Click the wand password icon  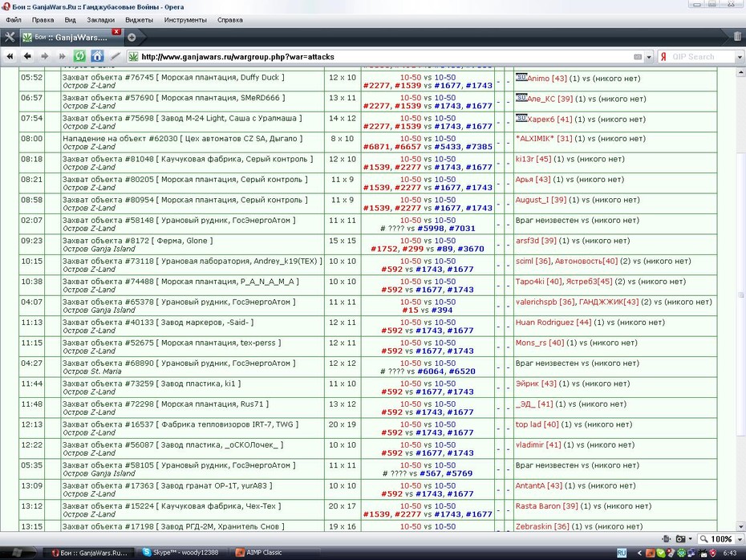tap(115, 57)
